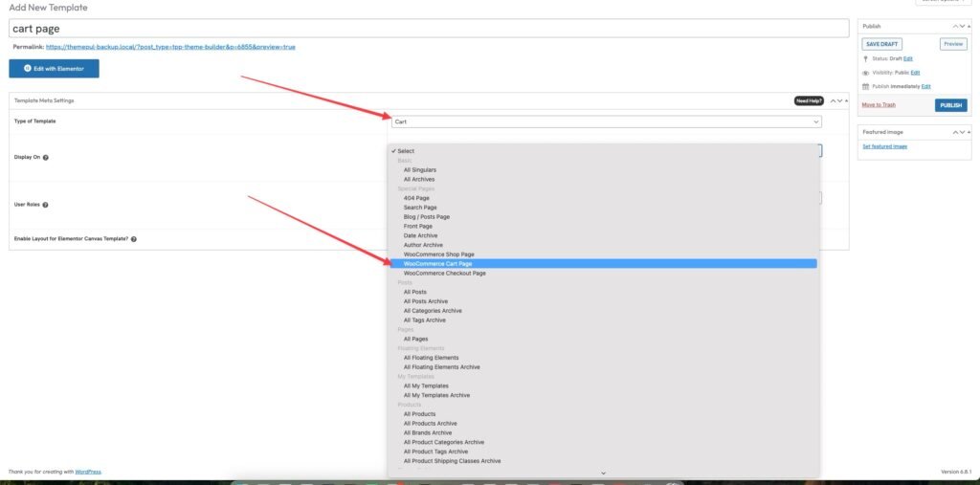Click the visibility eye icon

(865, 73)
